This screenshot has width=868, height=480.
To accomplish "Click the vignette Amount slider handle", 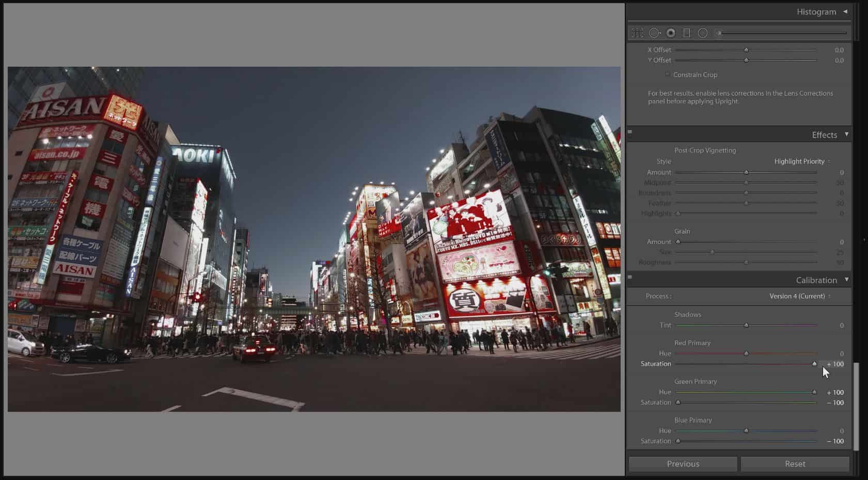I will pyautogui.click(x=746, y=173).
